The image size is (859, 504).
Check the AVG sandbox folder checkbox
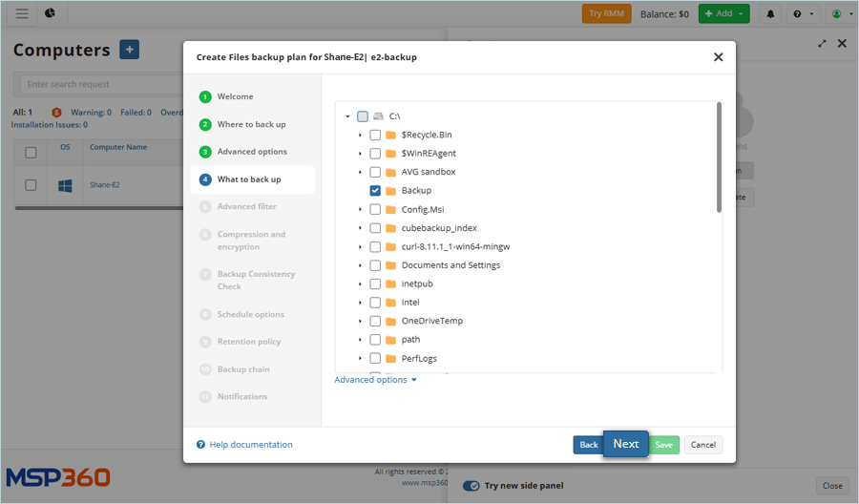click(x=375, y=172)
